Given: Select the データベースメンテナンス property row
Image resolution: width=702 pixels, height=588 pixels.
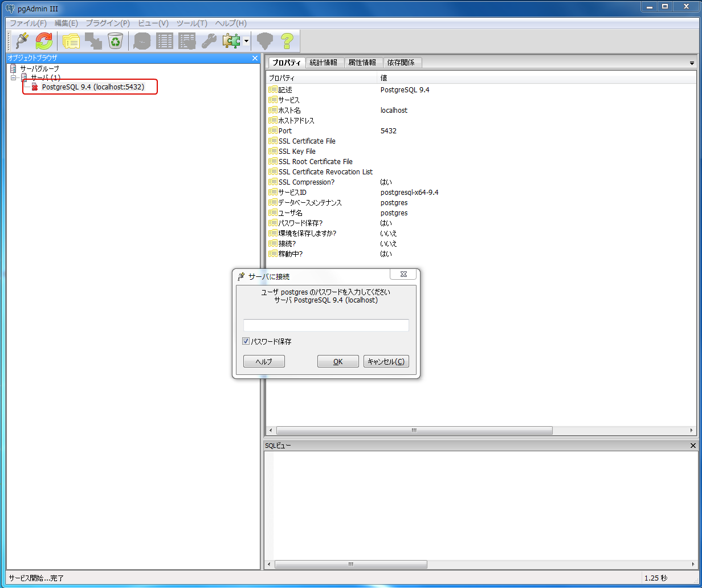Looking at the screenshot, I should [481, 203].
